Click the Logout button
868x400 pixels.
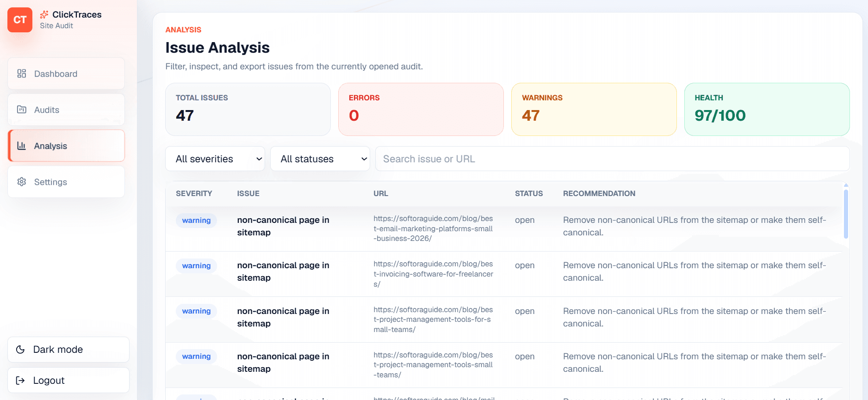(x=68, y=381)
